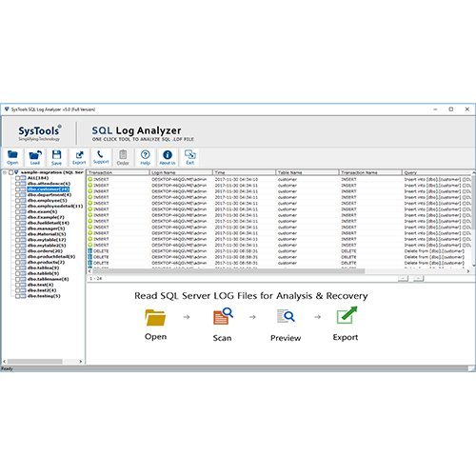Open dbo.mytable2(5) table node
Viewport: 476px width, 476px height.
click(47, 246)
